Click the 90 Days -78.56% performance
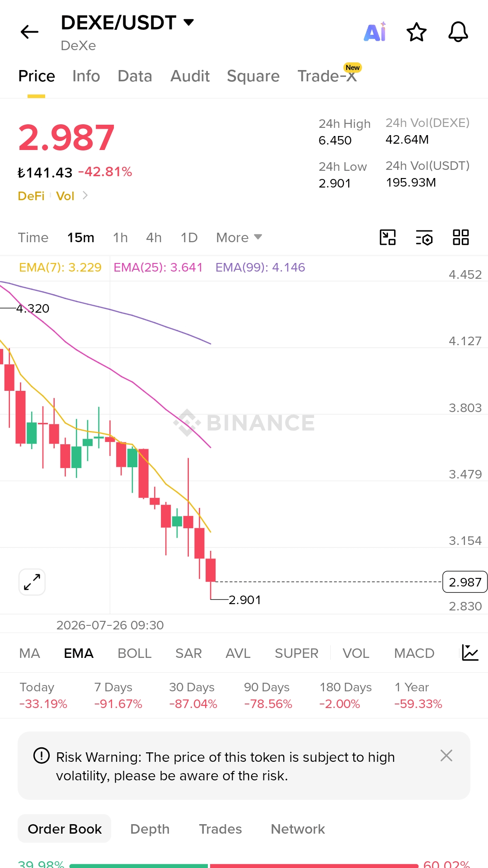The height and width of the screenshot is (868, 488). (268, 695)
